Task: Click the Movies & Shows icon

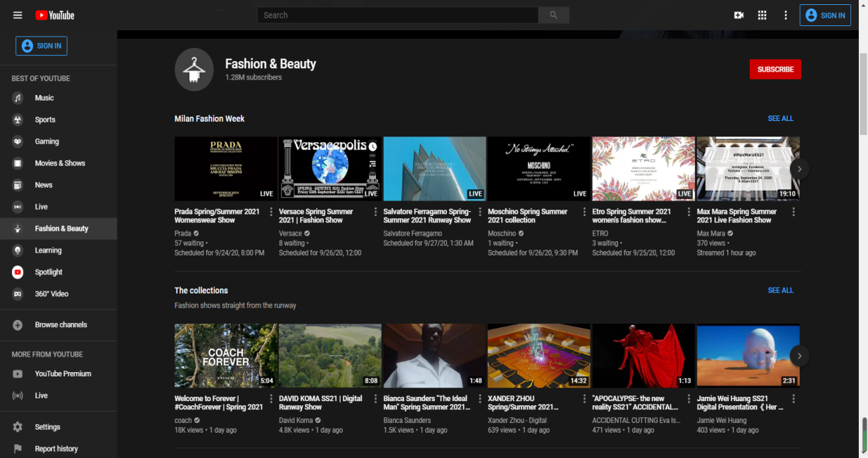Action: coord(18,163)
